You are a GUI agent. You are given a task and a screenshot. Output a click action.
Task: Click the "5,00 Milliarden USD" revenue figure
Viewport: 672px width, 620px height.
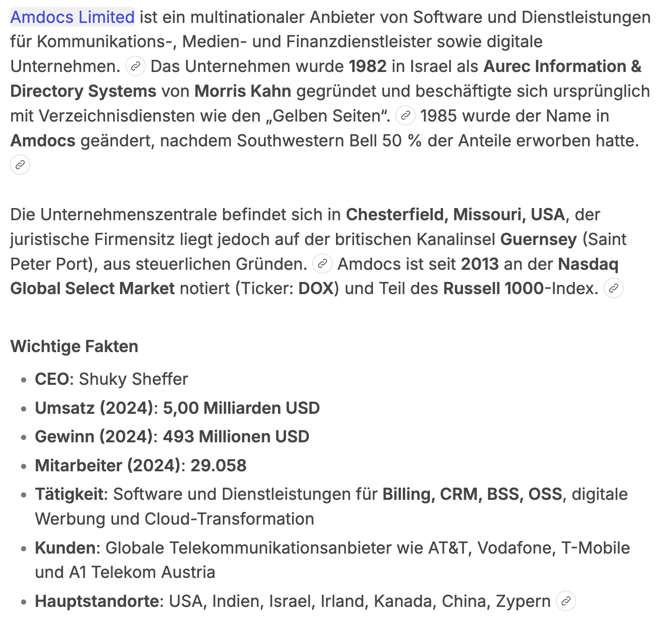click(x=241, y=408)
